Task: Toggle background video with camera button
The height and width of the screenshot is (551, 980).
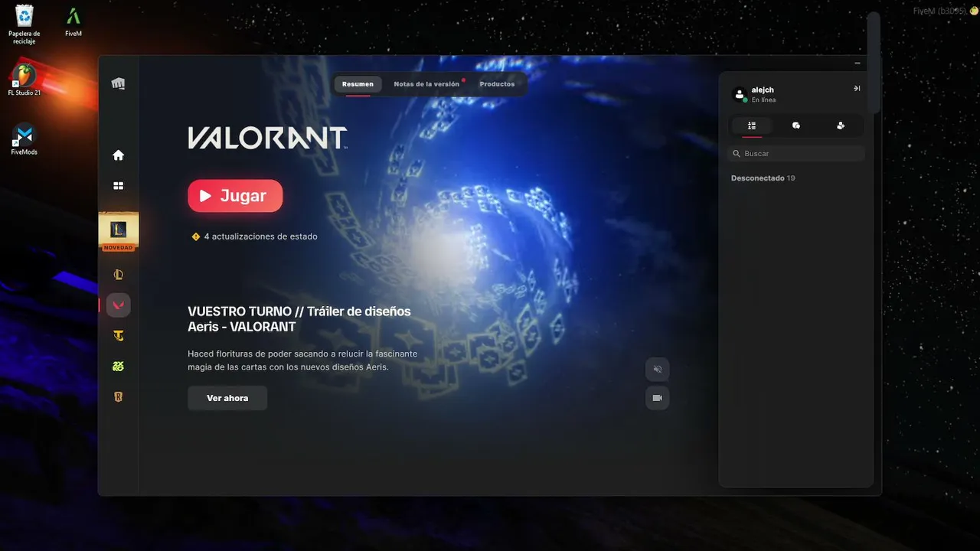Action: point(658,398)
